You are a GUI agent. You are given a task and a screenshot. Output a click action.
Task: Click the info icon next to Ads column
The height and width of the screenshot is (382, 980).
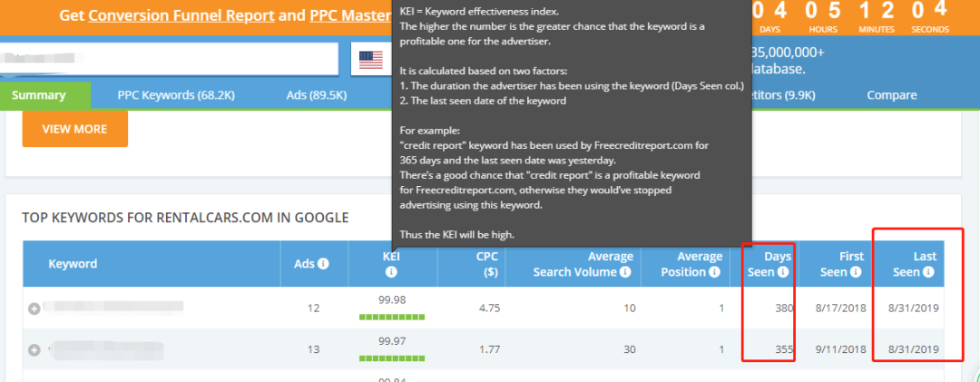coord(323,264)
